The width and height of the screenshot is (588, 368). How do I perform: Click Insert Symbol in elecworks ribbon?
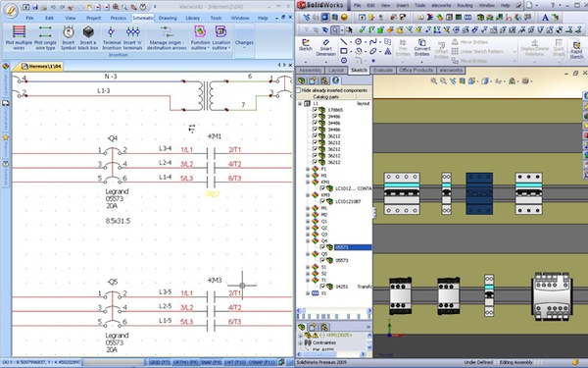[69, 37]
